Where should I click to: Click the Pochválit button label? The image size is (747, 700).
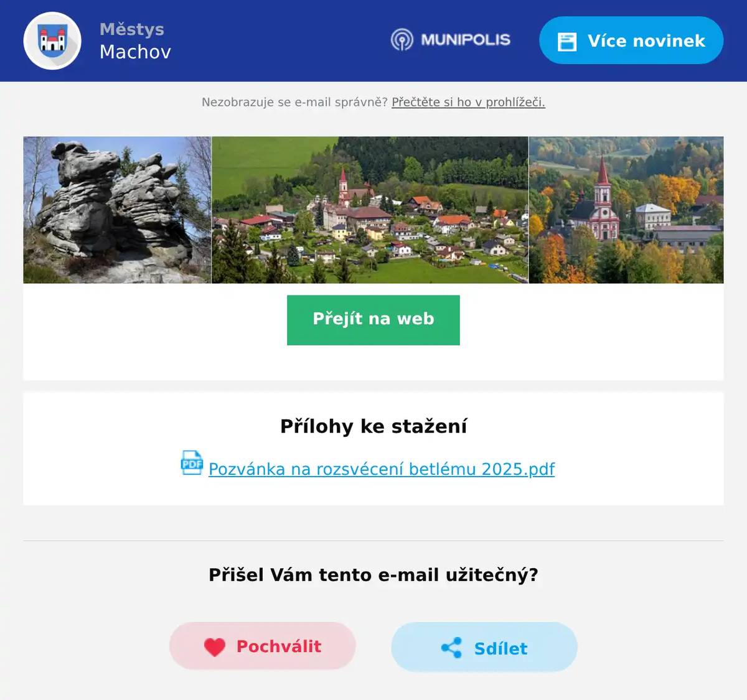pyautogui.click(x=279, y=646)
